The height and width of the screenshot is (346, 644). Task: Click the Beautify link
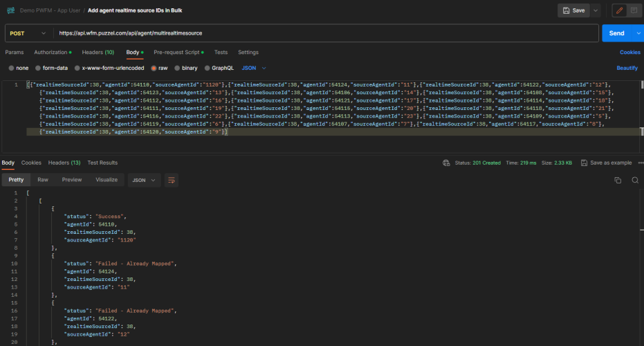(627, 68)
